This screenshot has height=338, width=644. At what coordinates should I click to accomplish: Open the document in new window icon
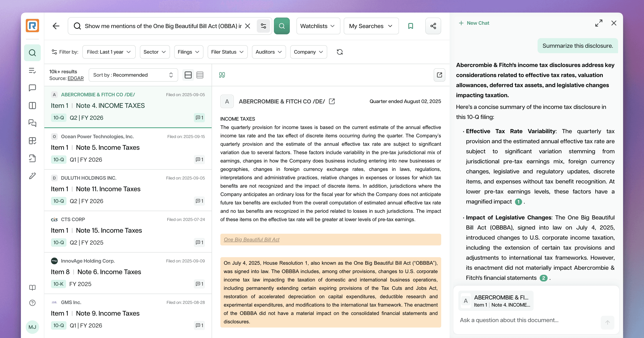tap(439, 75)
